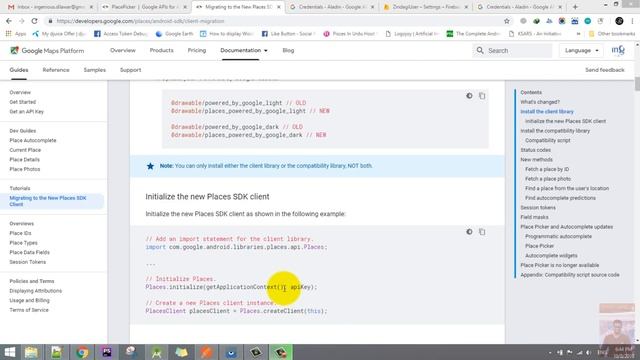The width and height of the screenshot is (640, 360).
Task: Click the search magnifier icon
Action: pos(480,50)
